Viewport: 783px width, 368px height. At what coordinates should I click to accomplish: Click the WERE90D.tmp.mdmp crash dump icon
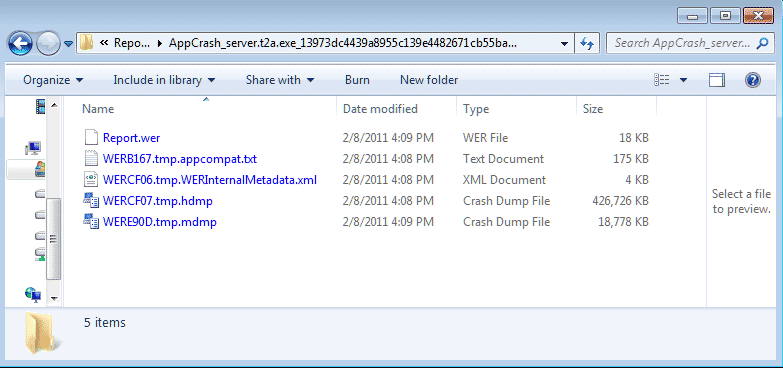tap(90, 222)
